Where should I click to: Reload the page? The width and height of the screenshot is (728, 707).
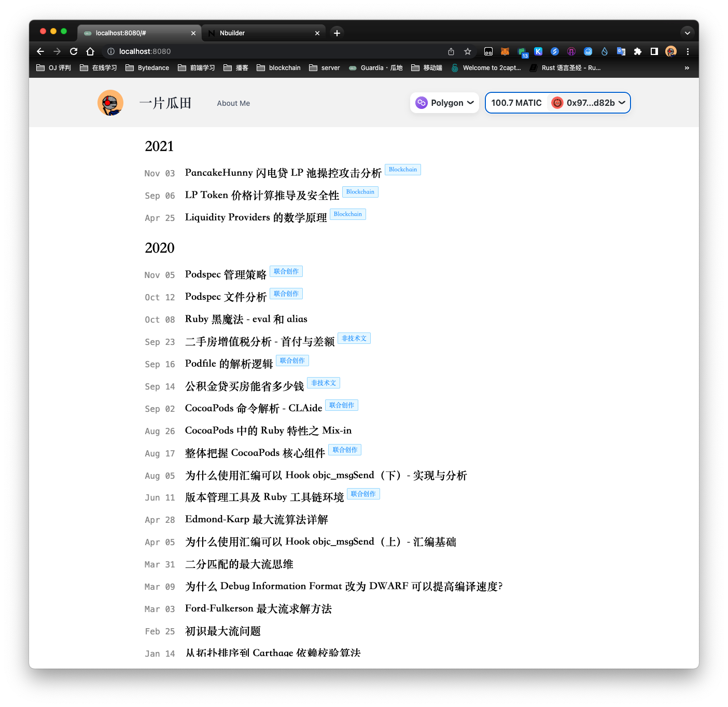pyautogui.click(x=74, y=51)
